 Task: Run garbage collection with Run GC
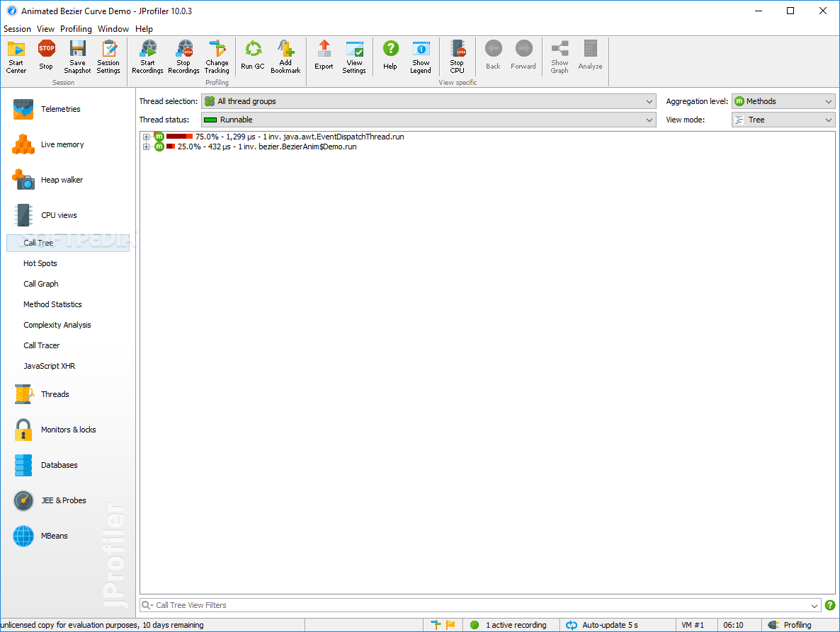pyautogui.click(x=253, y=55)
